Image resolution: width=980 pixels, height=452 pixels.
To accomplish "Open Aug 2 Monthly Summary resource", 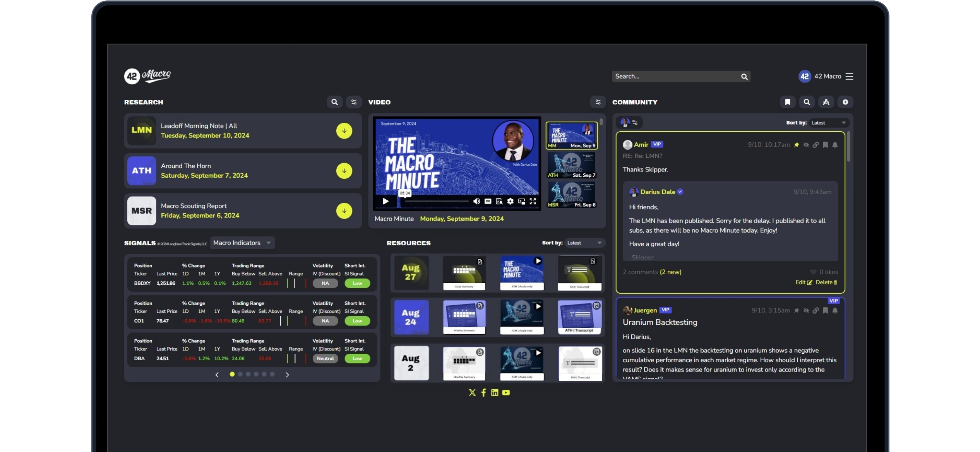I will [x=464, y=363].
